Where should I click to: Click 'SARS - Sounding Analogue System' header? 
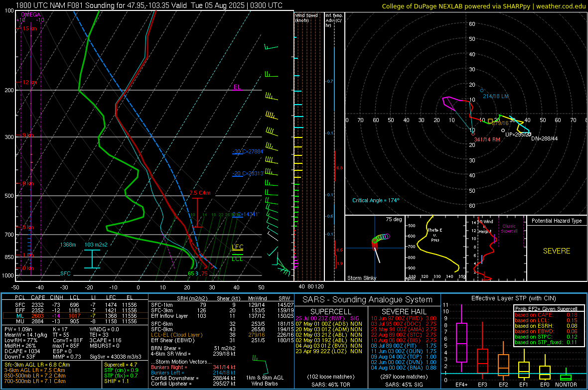tap(368, 300)
